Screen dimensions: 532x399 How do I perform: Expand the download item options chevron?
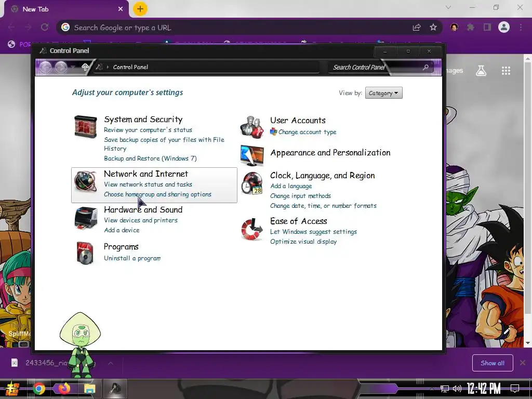[x=111, y=363]
